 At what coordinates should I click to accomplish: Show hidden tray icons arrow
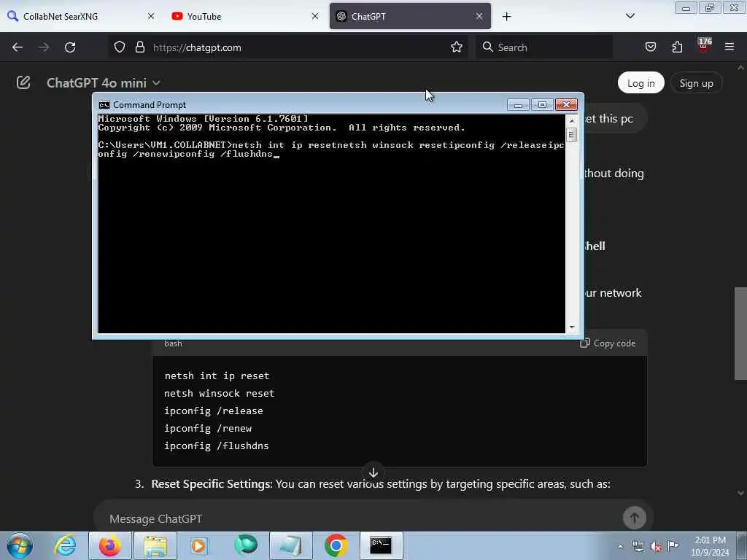[620, 546]
